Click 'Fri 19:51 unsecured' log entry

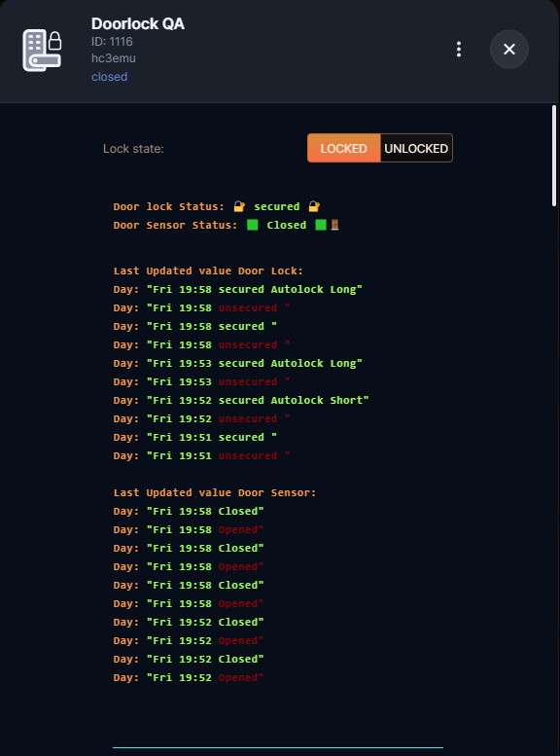point(202,455)
